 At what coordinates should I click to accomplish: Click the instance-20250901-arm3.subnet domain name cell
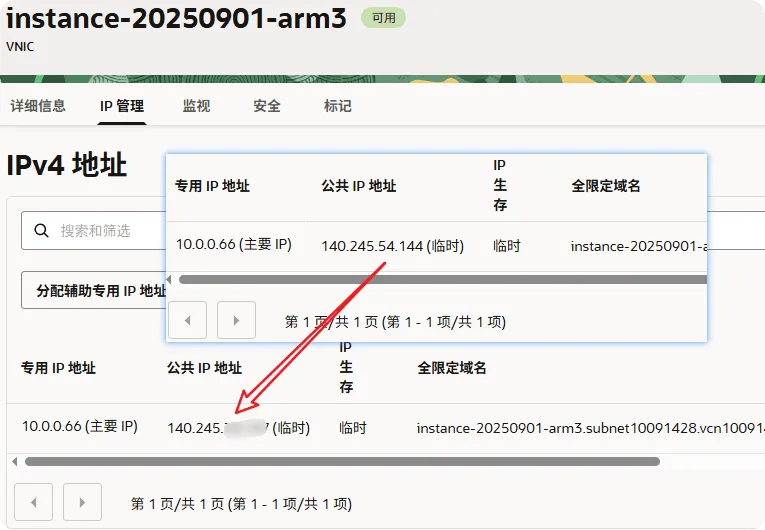[x=590, y=428]
